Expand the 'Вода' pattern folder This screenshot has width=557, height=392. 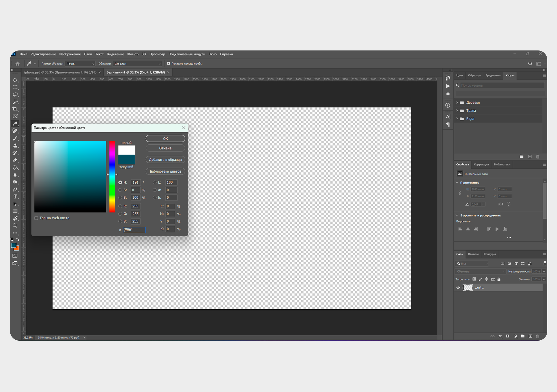(x=457, y=119)
